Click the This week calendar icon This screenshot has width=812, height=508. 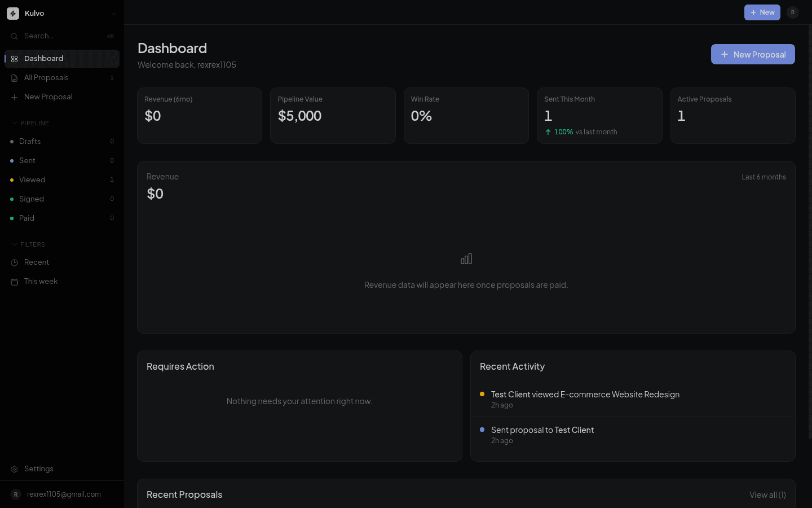tap(14, 281)
